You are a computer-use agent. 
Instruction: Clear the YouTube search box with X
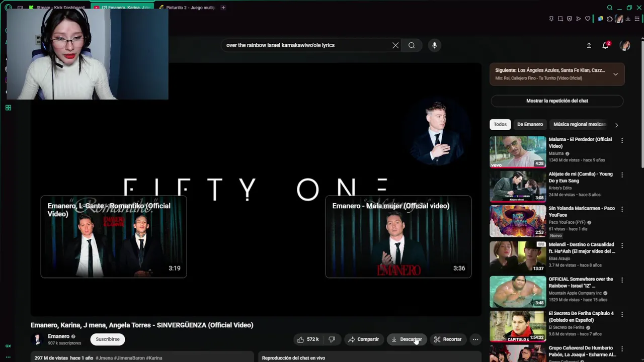click(x=395, y=45)
